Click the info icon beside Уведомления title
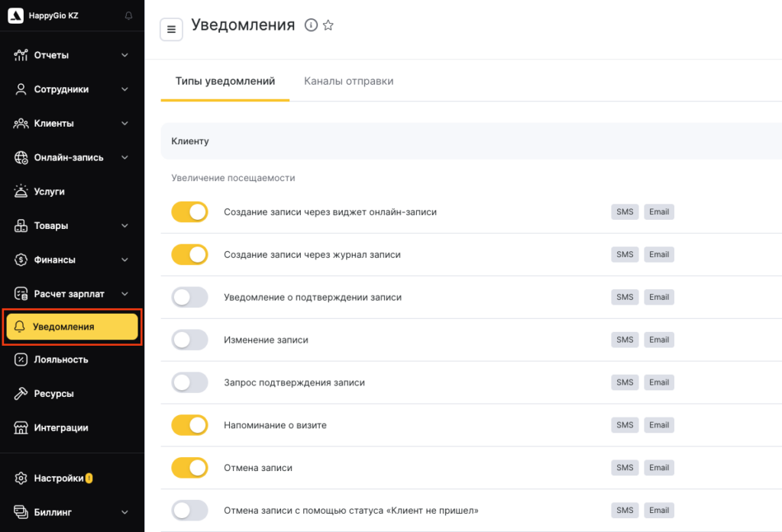Image resolution: width=782 pixels, height=532 pixels. [x=311, y=25]
